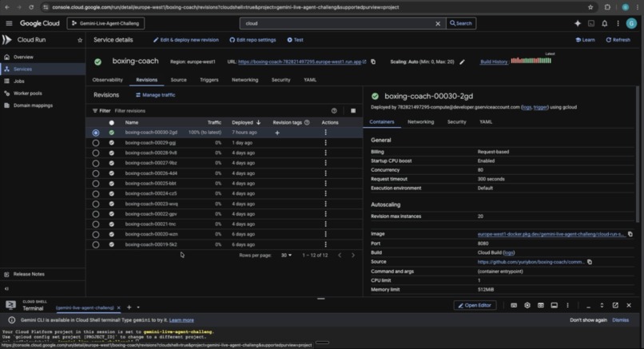
Task: Open the filter help question-mark icon
Action: [334, 111]
